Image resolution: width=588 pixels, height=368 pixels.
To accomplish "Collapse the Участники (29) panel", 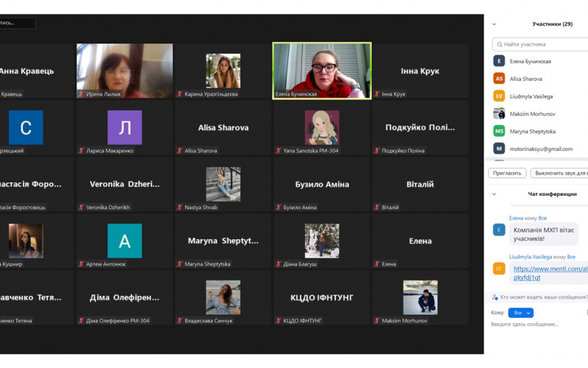I will [x=494, y=24].
